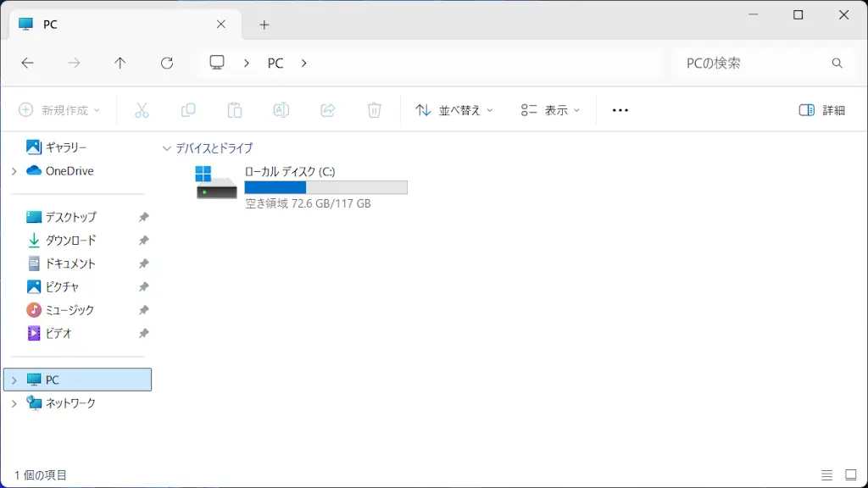
Task: Click the Cut scissors icon in toolbar
Action: [142, 110]
